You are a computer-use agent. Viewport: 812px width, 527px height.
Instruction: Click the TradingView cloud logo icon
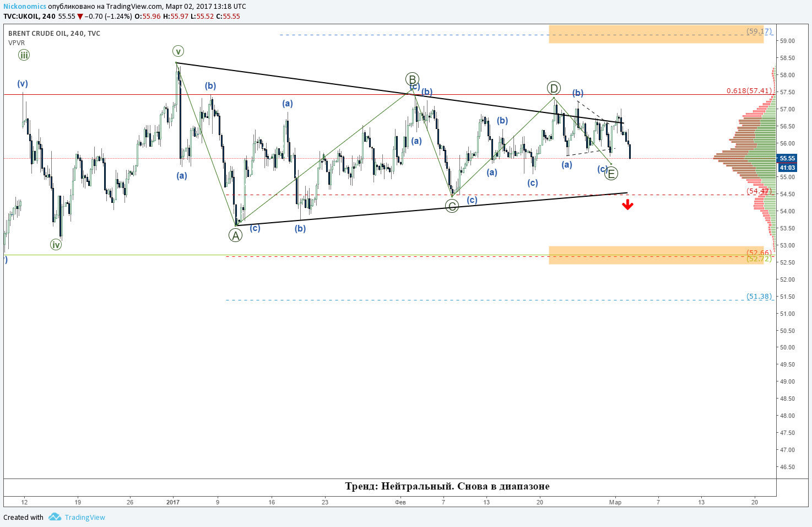coord(55,517)
